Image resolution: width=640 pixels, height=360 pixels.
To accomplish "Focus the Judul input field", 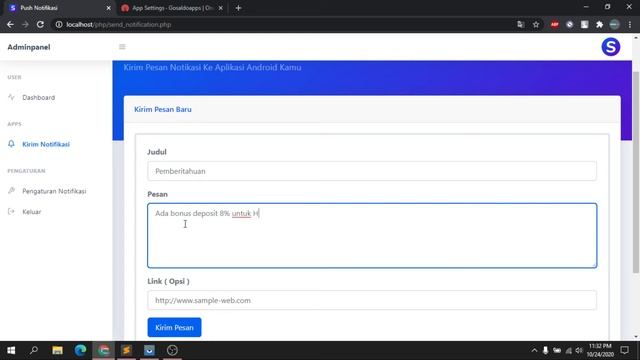I will [x=372, y=171].
